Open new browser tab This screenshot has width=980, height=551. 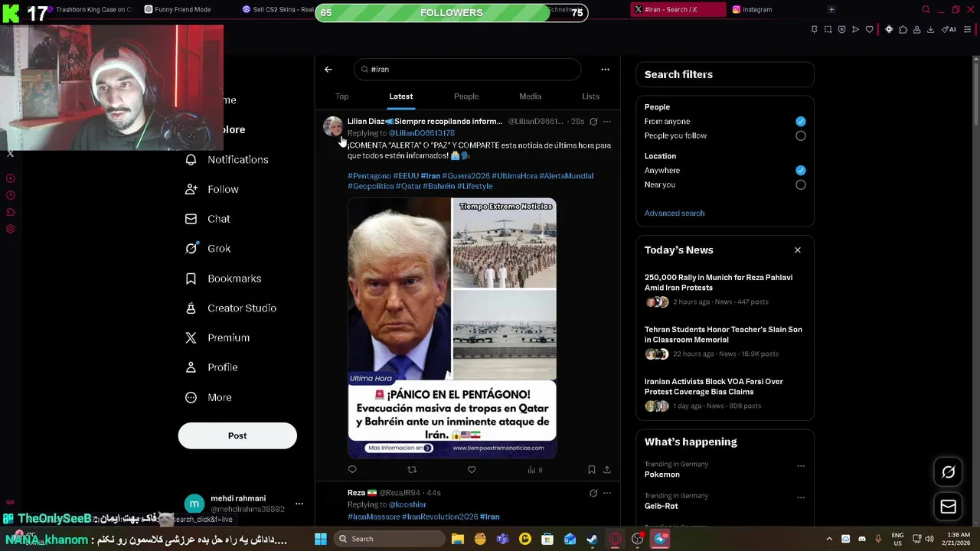tap(831, 9)
